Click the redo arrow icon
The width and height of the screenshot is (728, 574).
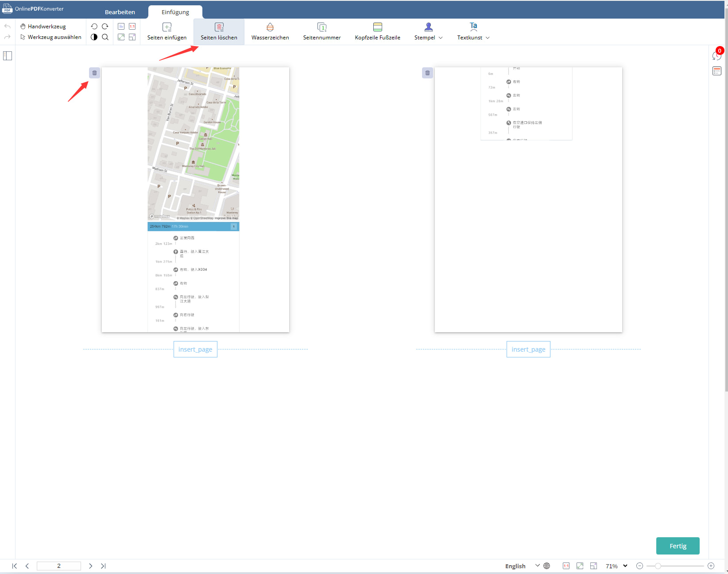click(8, 37)
